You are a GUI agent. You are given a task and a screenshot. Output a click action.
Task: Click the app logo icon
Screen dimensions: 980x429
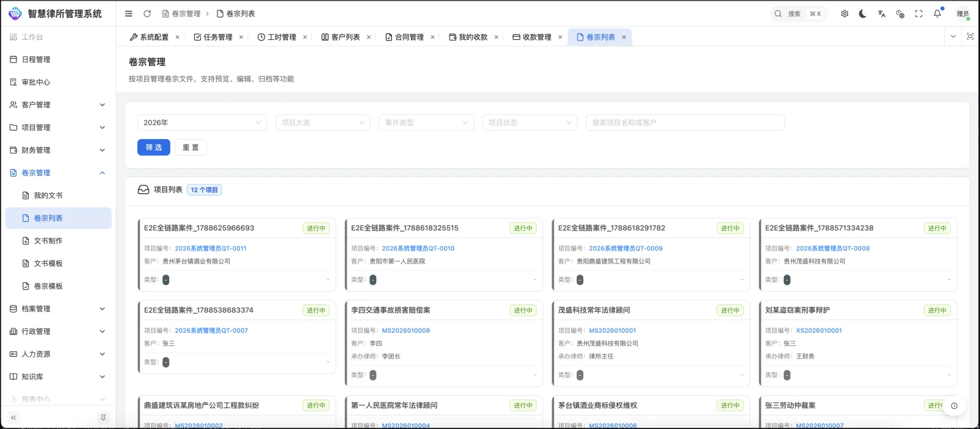pos(15,13)
